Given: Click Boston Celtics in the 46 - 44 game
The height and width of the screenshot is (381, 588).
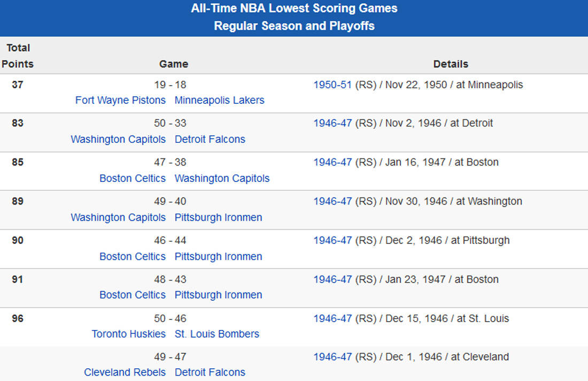Looking at the screenshot, I should point(133,256).
